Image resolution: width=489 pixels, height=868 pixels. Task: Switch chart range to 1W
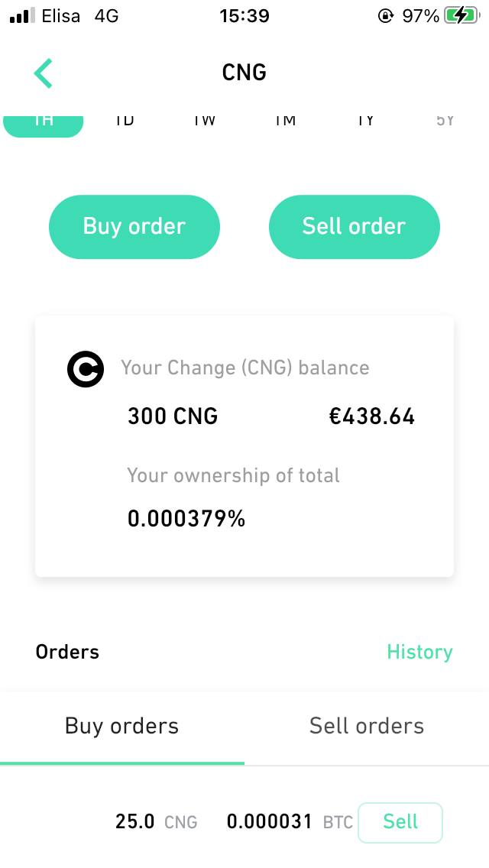[x=204, y=121]
